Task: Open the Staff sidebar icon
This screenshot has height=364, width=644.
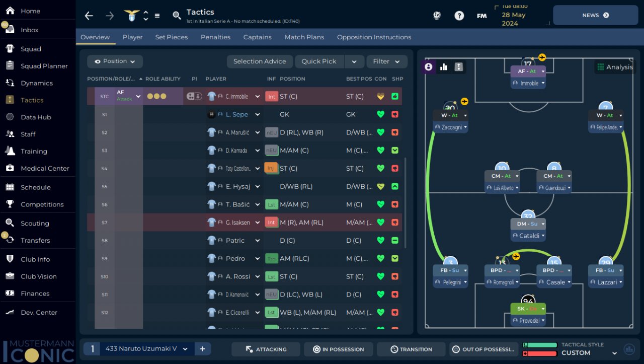Action: coord(10,134)
